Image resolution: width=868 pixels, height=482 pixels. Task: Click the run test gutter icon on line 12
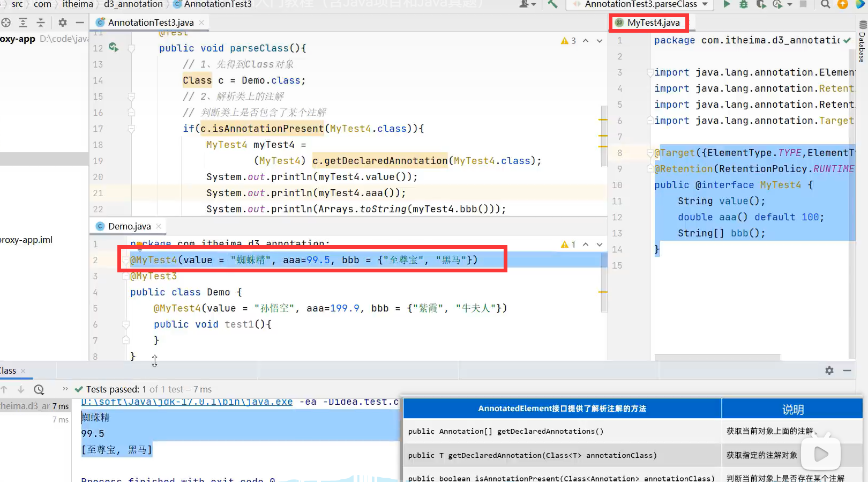tap(113, 47)
